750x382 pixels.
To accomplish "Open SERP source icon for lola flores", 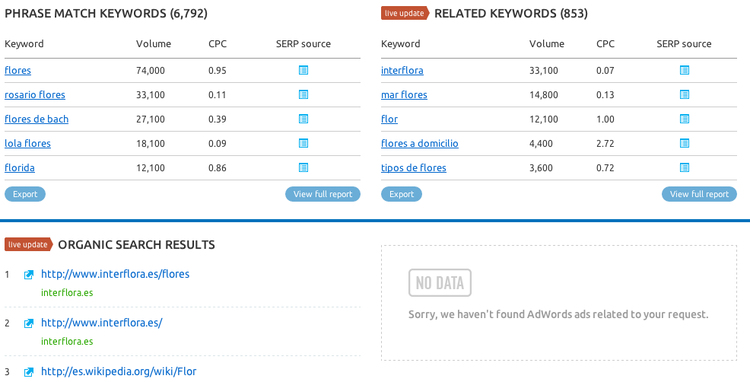I will [x=303, y=143].
